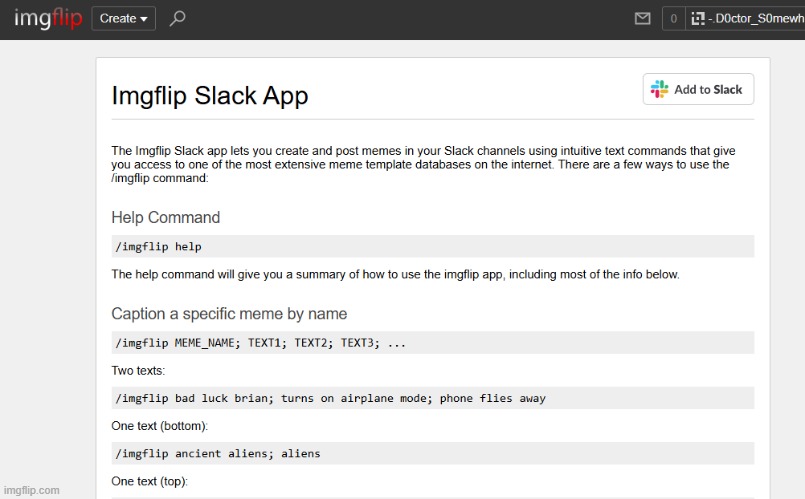Click the imgflip logo in header

(47, 19)
